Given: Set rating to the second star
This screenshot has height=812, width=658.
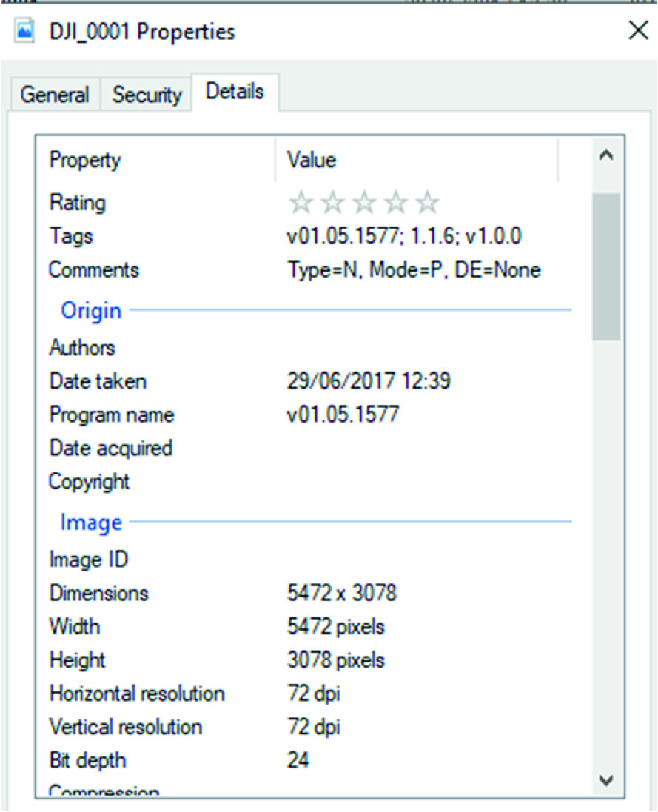Looking at the screenshot, I should point(332,203).
